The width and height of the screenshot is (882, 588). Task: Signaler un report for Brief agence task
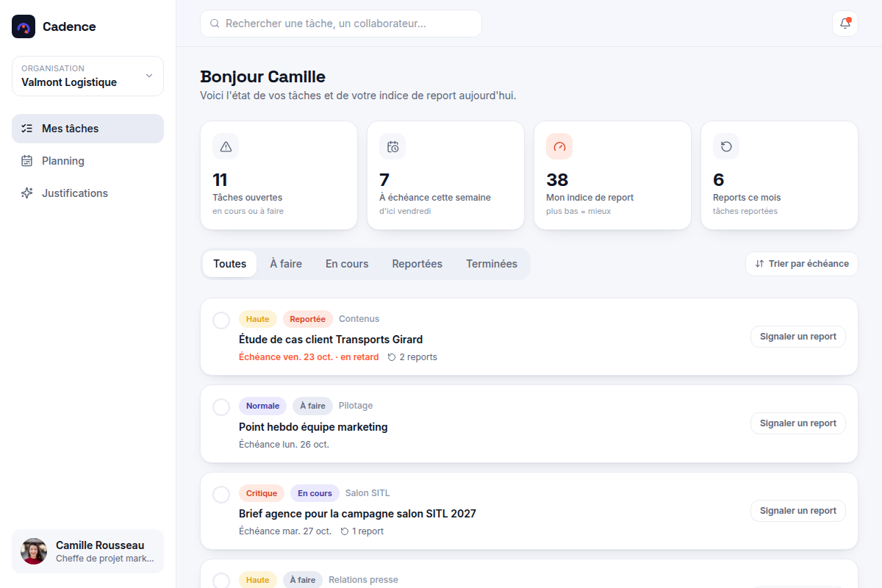pos(798,511)
